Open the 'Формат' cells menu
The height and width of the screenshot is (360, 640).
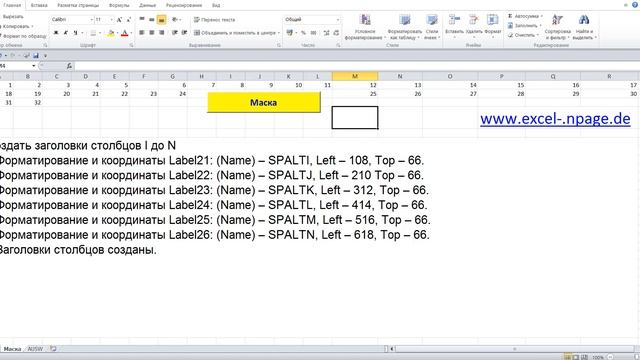click(x=493, y=26)
